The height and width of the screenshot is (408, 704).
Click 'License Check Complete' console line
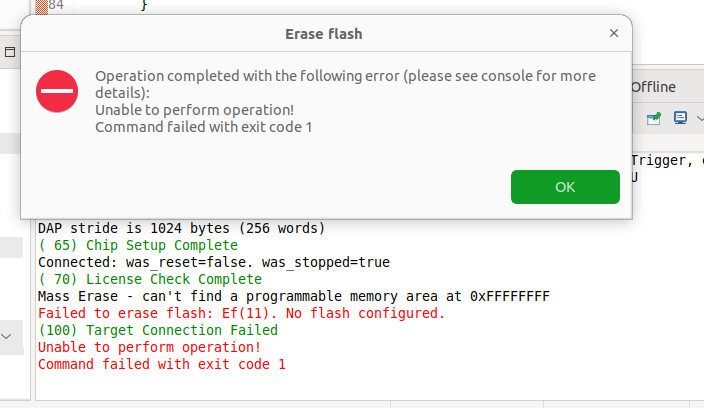149,279
